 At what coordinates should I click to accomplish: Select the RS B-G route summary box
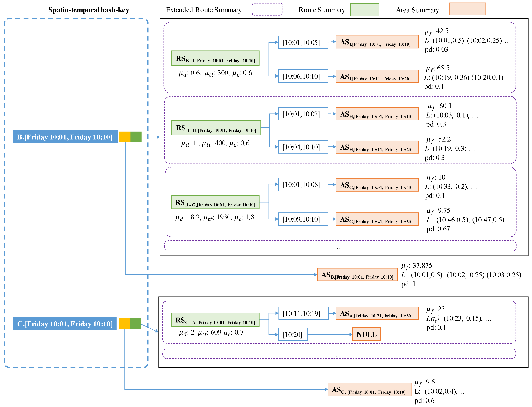[x=215, y=202]
